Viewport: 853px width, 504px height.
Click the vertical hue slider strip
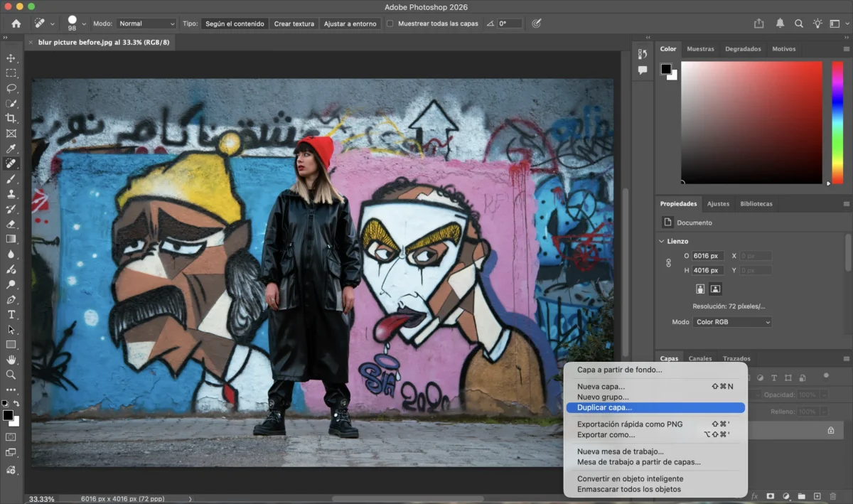[837, 122]
